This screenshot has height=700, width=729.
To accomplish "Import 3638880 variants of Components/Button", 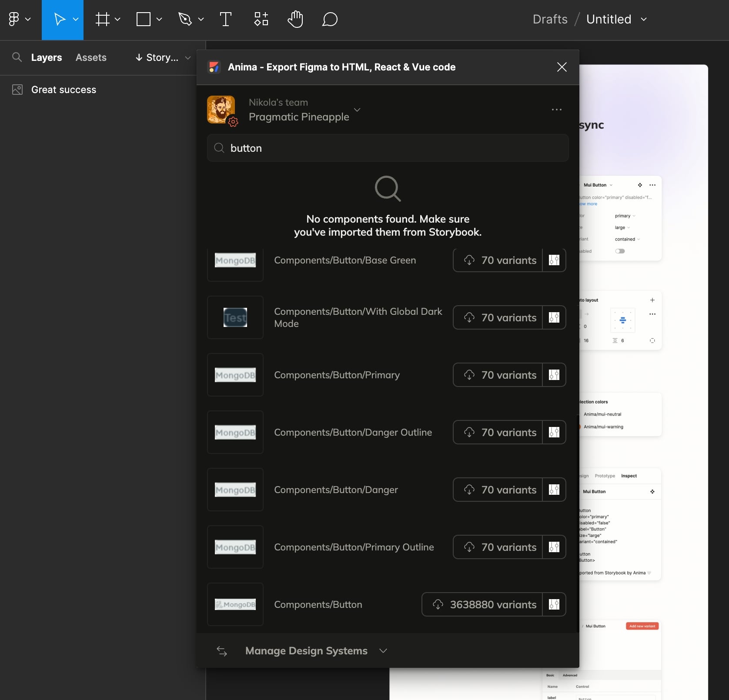I will click(482, 604).
